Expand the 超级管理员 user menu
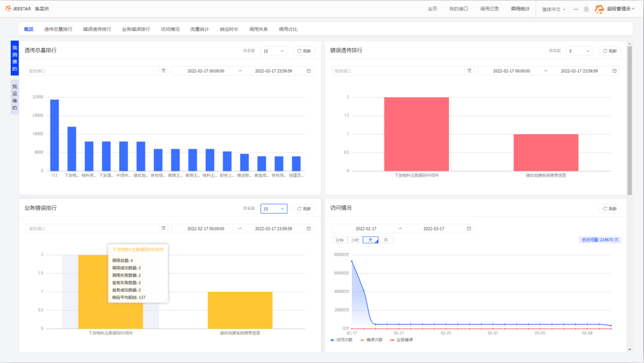 tap(621, 9)
